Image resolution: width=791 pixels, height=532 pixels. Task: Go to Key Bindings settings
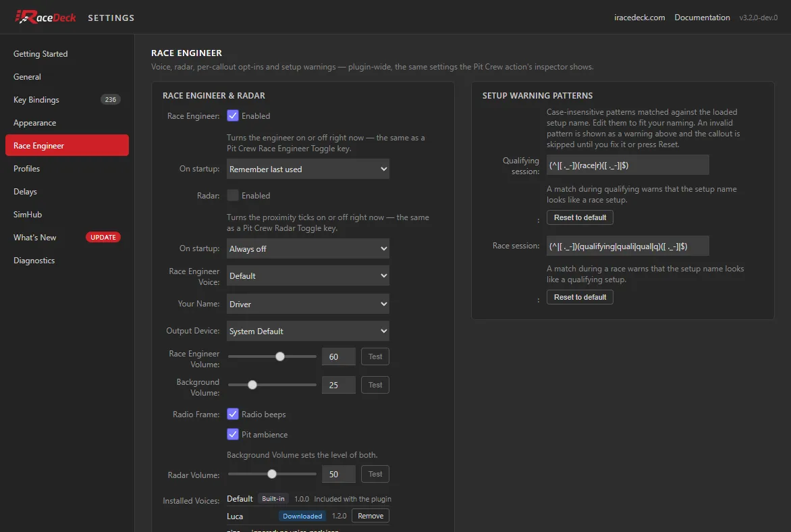[x=67, y=99]
